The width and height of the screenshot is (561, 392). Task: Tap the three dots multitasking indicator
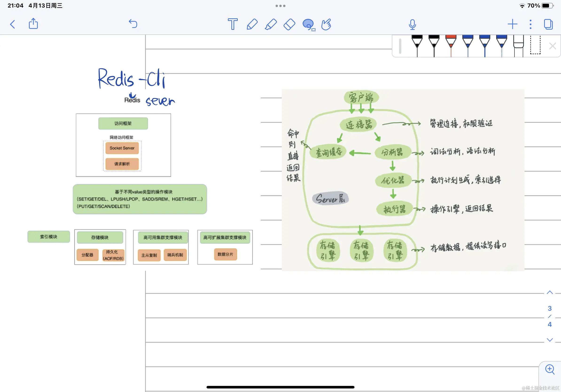tap(280, 6)
